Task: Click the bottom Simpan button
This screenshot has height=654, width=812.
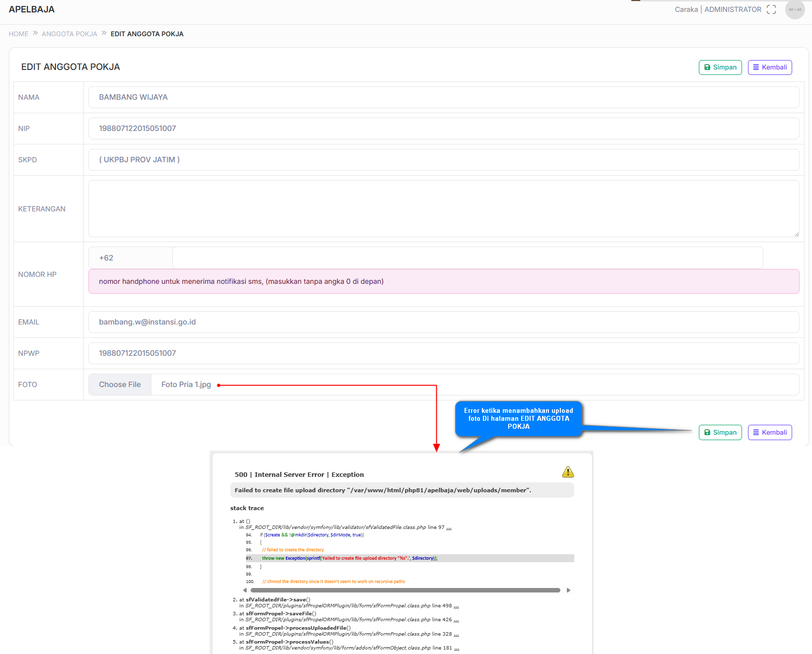Action: pos(720,433)
